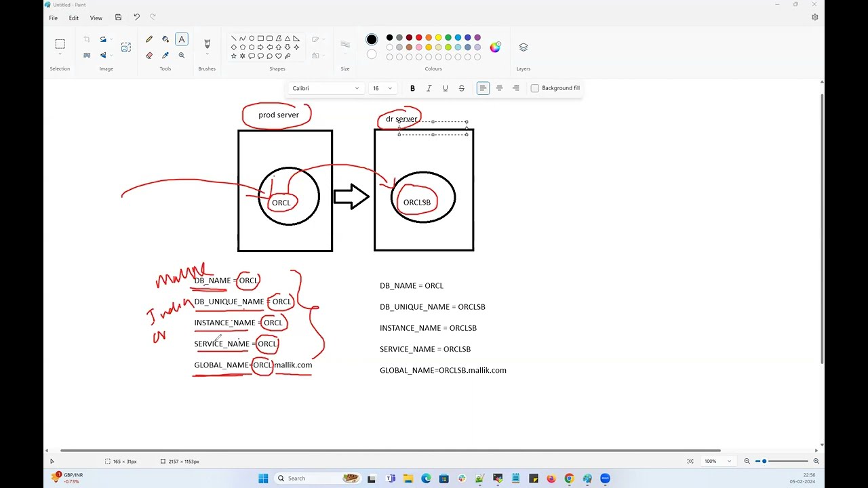Click the Undo icon
868x488 pixels.
(x=136, y=17)
